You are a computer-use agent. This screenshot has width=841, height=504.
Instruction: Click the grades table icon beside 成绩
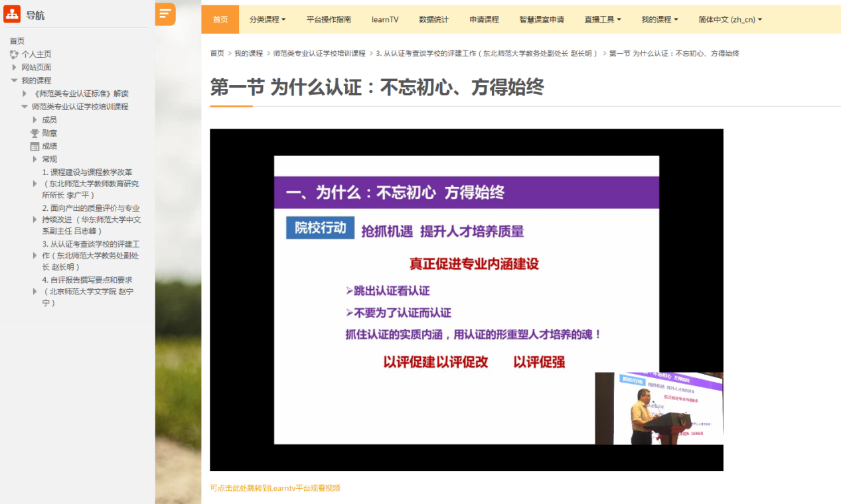click(x=35, y=147)
